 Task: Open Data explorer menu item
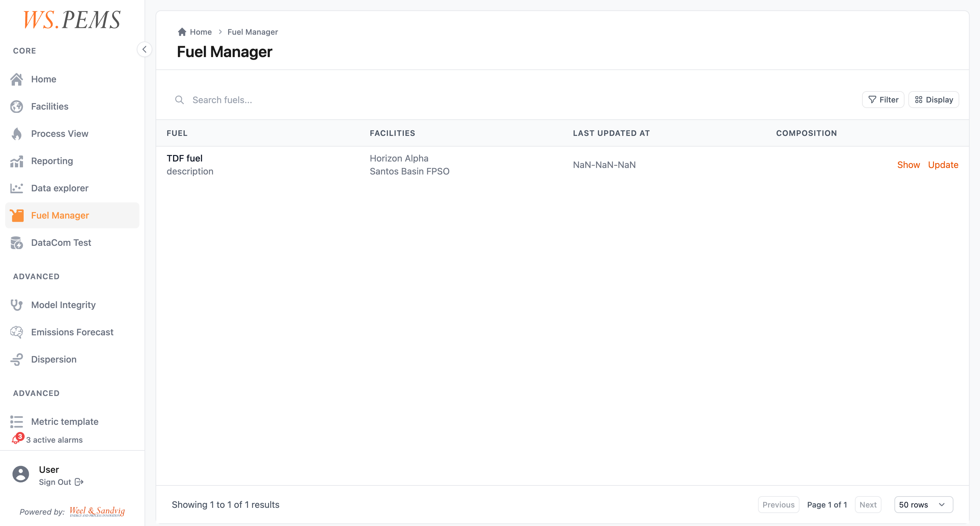click(72, 188)
